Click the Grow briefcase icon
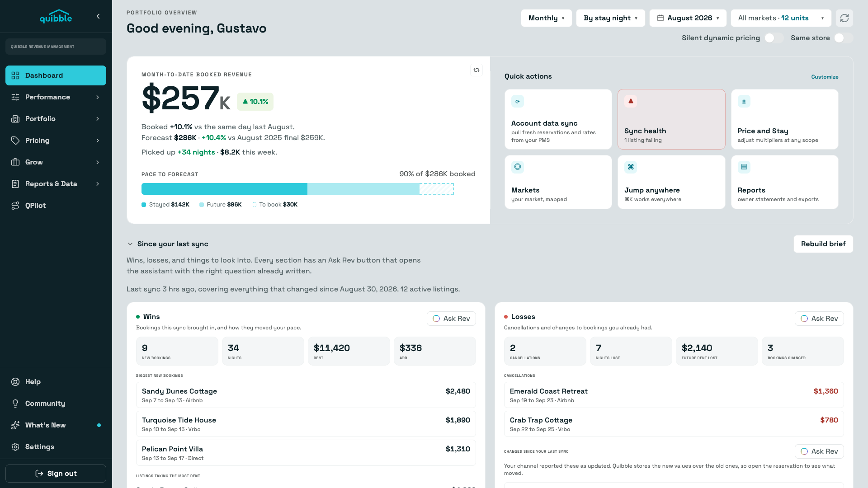The width and height of the screenshot is (868, 488). [x=15, y=162]
